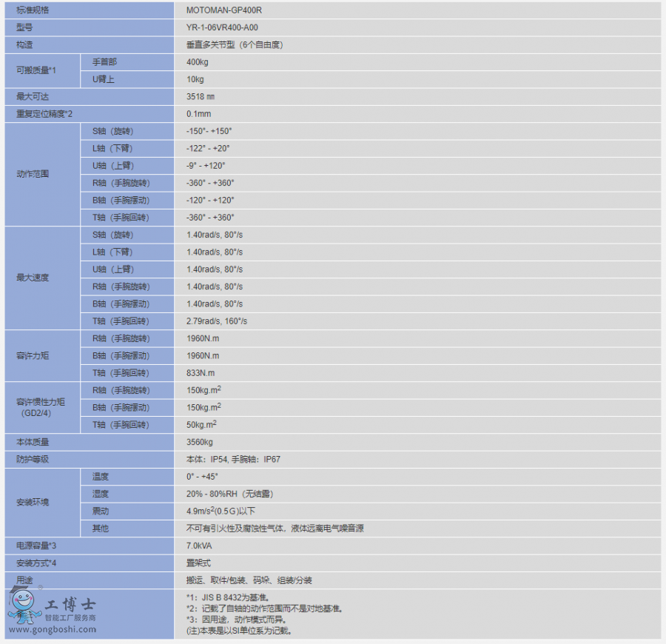
Task: Select the "4.9m/s2(0.5G)以下" vibration value
Action: point(221,511)
